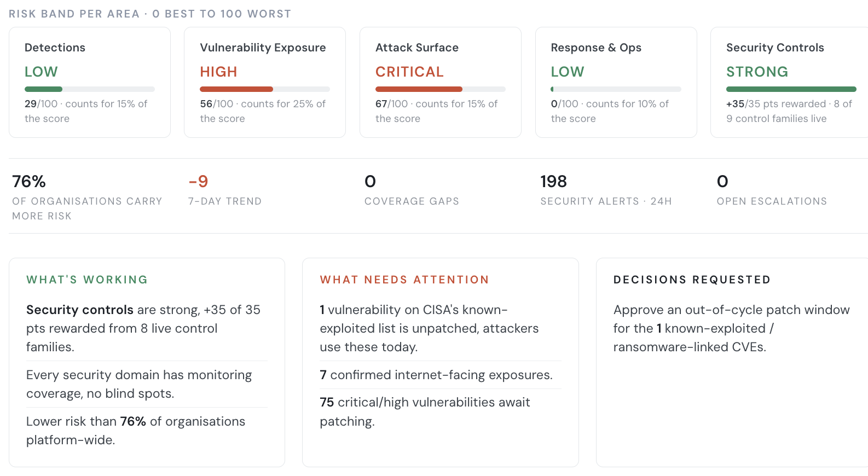Click the large 76% statistic
Screen dimensions: 868x476
pos(29,181)
